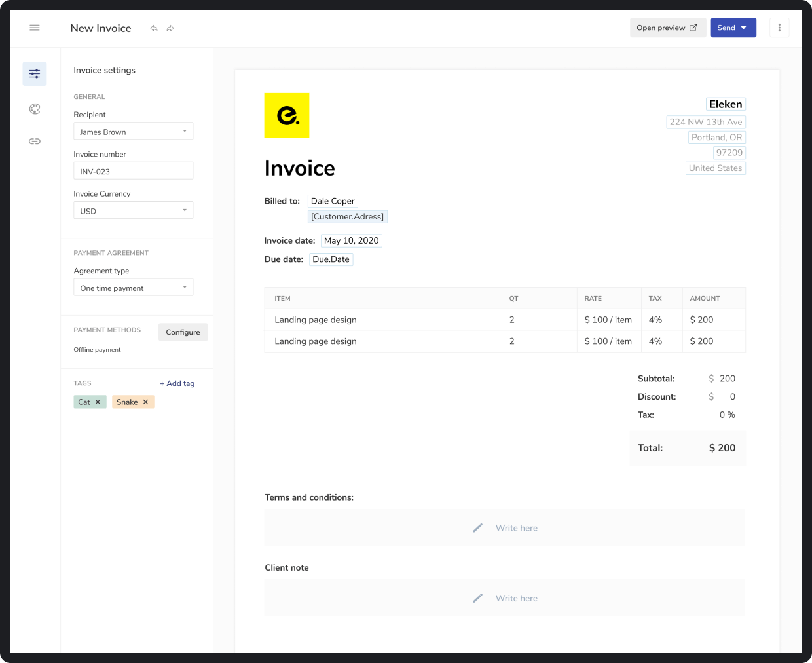The width and height of the screenshot is (812, 663).
Task: Edit the zip code 97209
Action: click(729, 153)
